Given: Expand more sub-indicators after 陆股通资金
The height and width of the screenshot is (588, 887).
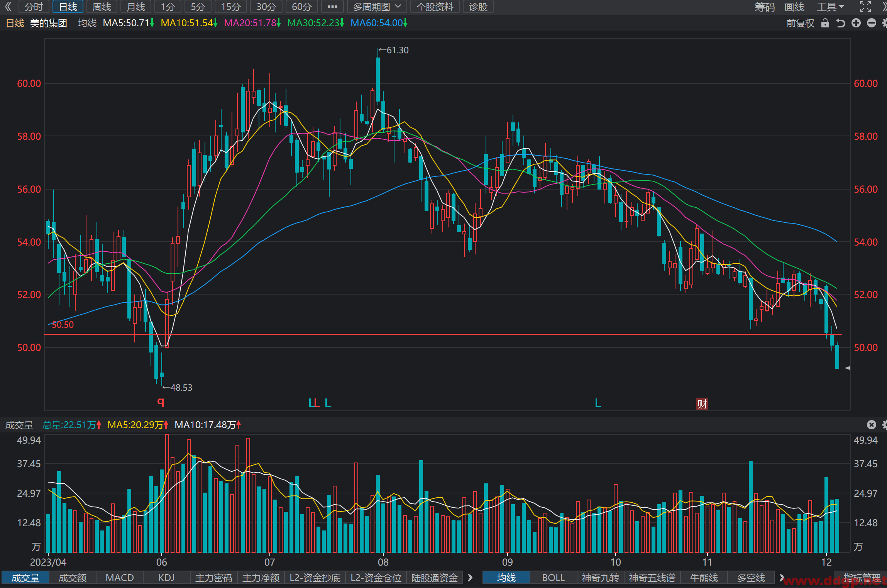Looking at the screenshot, I should tap(470, 578).
